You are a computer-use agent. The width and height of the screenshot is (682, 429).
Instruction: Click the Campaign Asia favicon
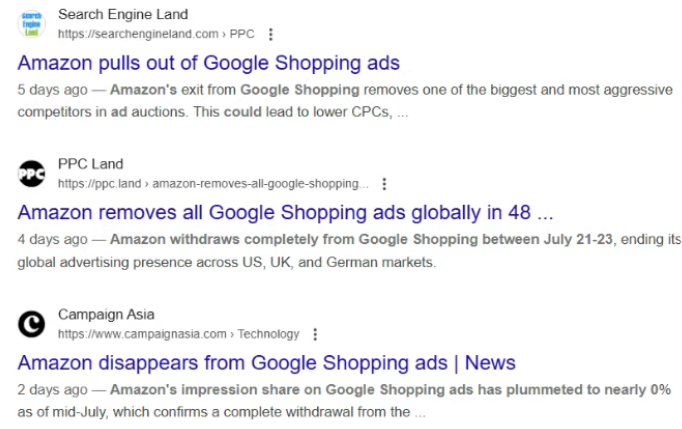[32, 323]
